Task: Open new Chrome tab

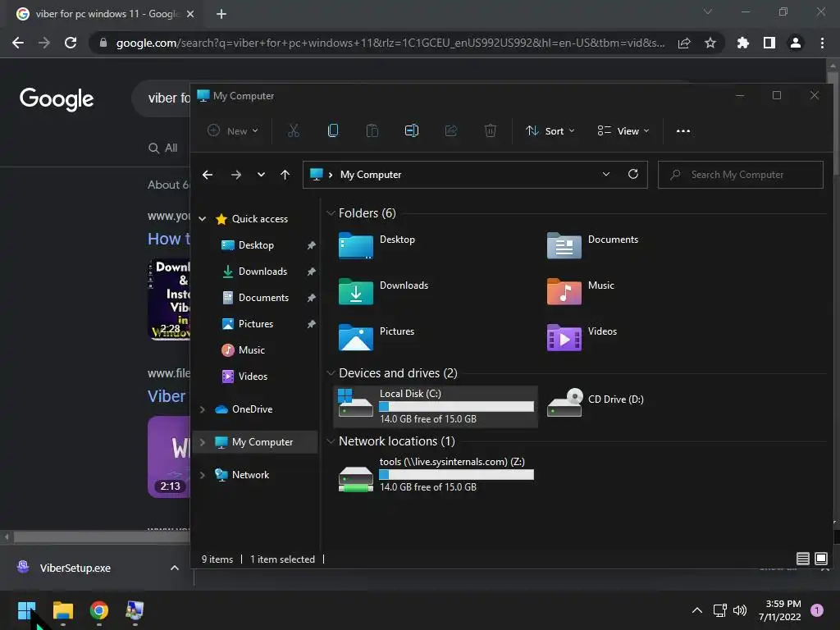Action: coord(221,14)
